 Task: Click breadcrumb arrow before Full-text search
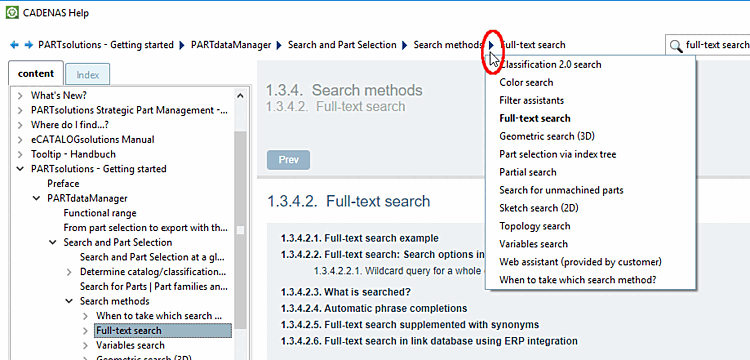tap(491, 45)
